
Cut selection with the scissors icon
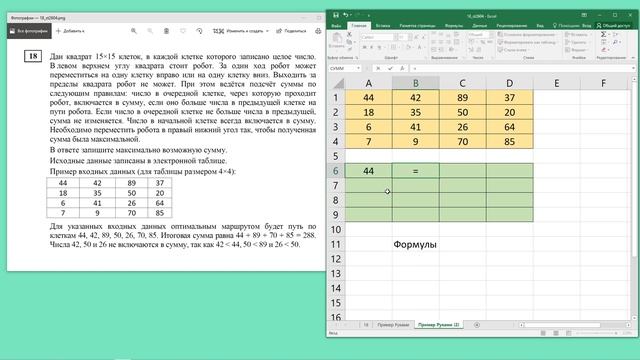pos(349,35)
